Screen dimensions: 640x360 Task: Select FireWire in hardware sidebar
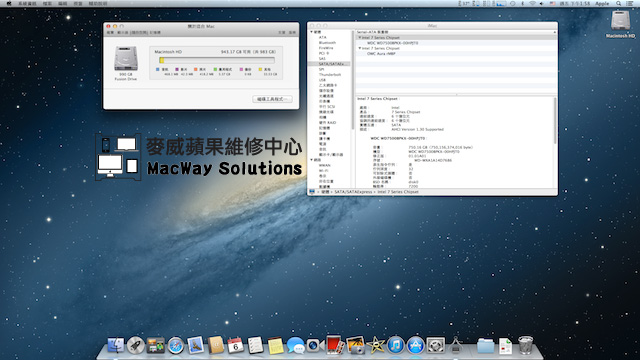[326, 48]
